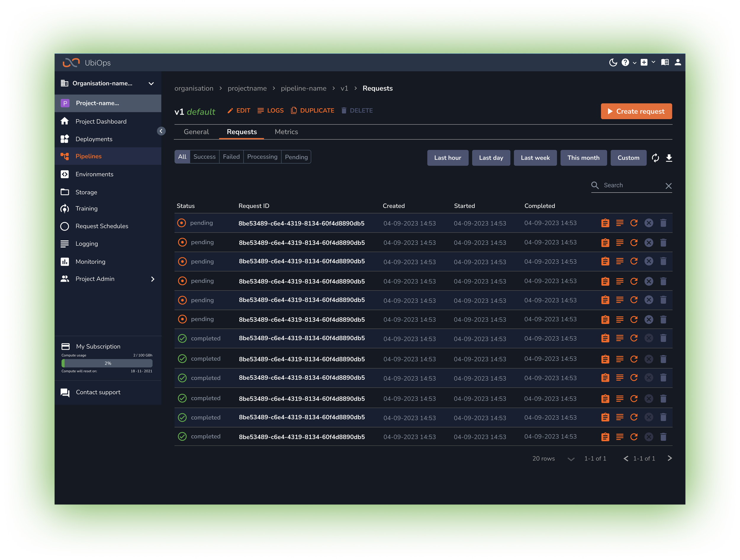The width and height of the screenshot is (740, 560).
Task: Toggle dark mode moon icon
Action: click(613, 62)
